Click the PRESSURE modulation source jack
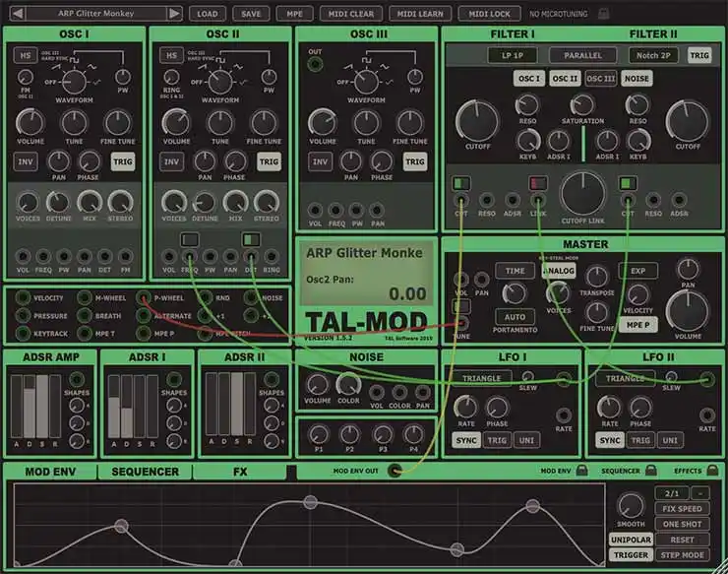This screenshot has height=574, width=728. (x=23, y=316)
